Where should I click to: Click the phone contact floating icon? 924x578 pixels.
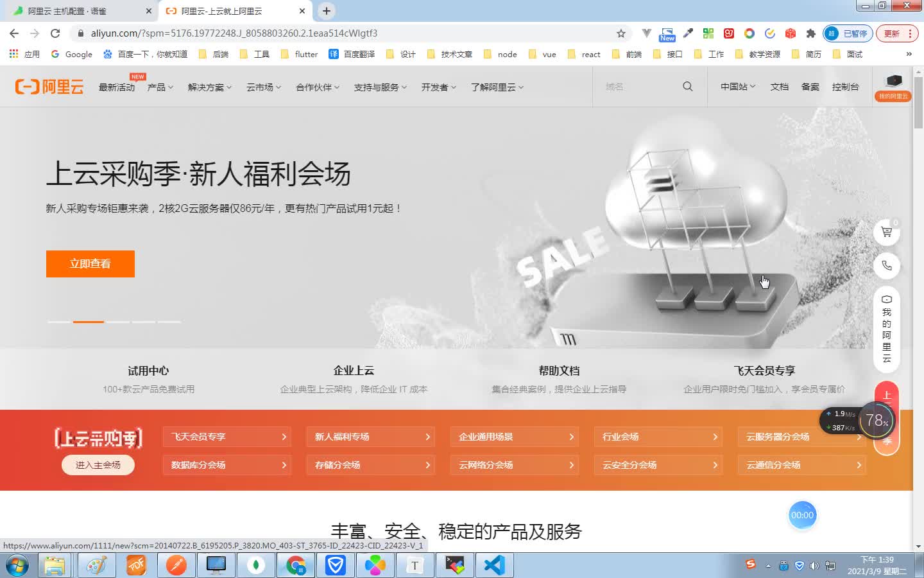click(887, 265)
